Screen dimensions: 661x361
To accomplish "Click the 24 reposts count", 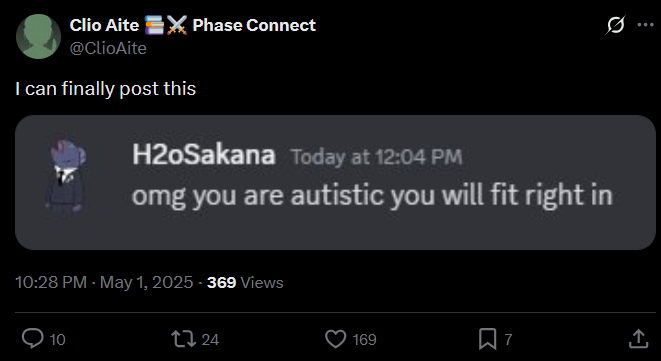I will point(210,340).
